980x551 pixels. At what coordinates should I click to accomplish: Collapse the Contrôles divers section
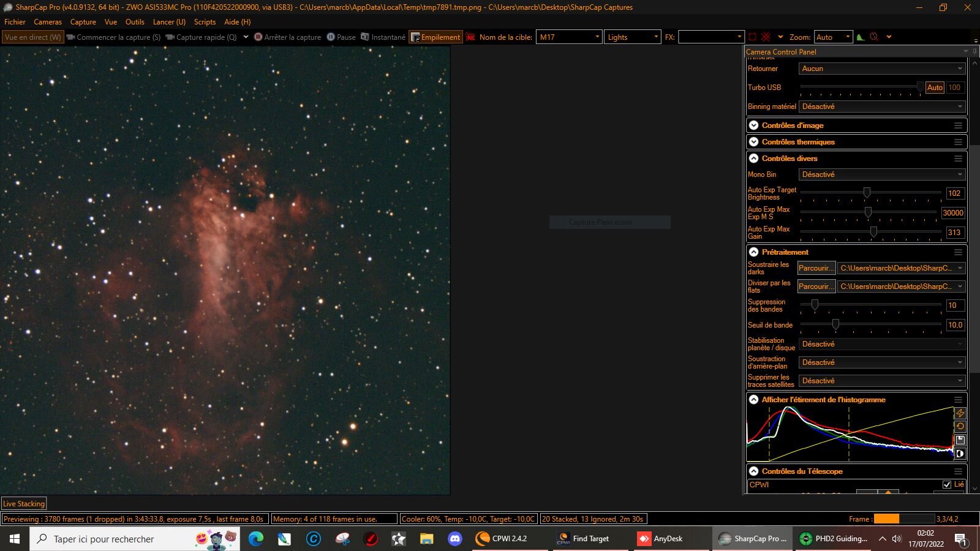pos(754,159)
